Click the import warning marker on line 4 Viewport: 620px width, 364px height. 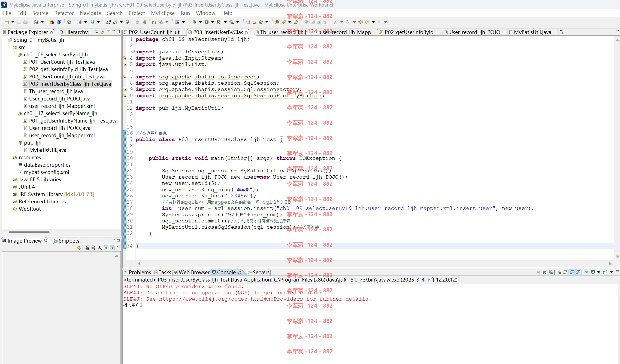(125, 58)
